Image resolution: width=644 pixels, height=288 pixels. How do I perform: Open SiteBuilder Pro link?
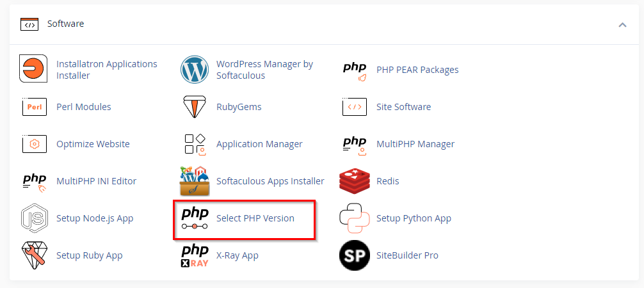[407, 255]
